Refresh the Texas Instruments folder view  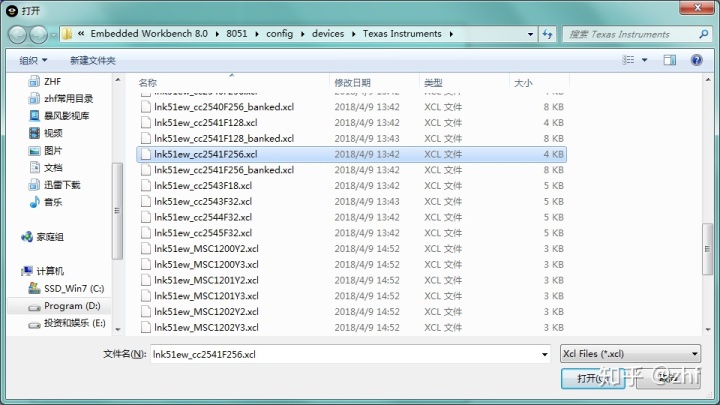[547, 34]
